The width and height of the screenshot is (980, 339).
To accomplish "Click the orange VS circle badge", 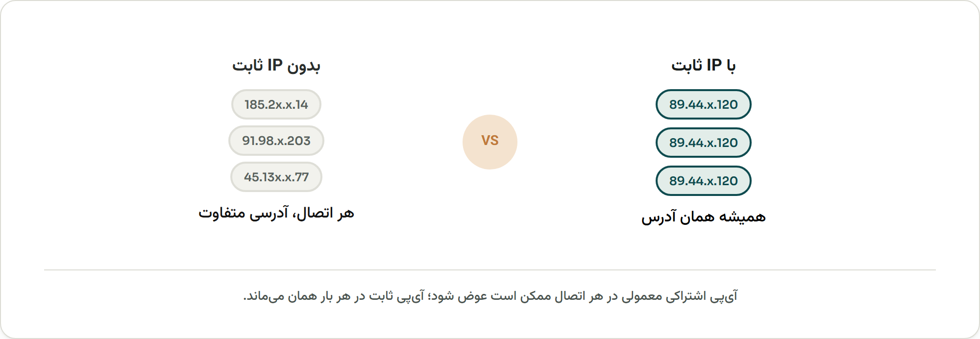I will point(490,142).
